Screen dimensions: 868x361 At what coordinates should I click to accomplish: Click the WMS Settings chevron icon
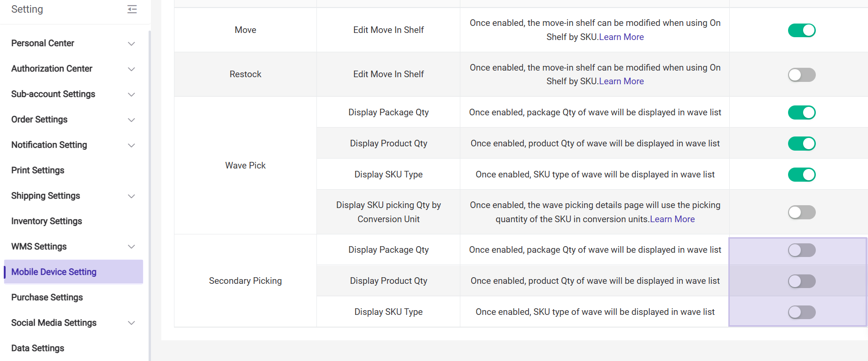click(x=132, y=247)
